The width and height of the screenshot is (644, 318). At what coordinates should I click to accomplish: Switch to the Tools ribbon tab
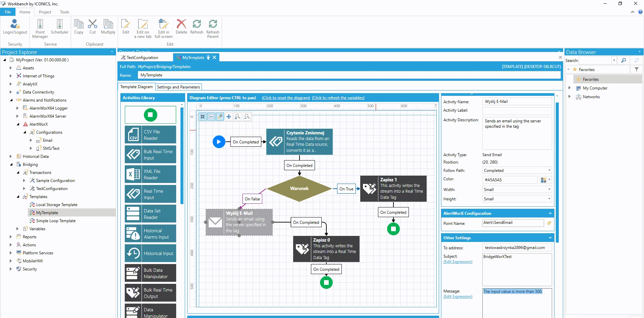pos(64,12)
